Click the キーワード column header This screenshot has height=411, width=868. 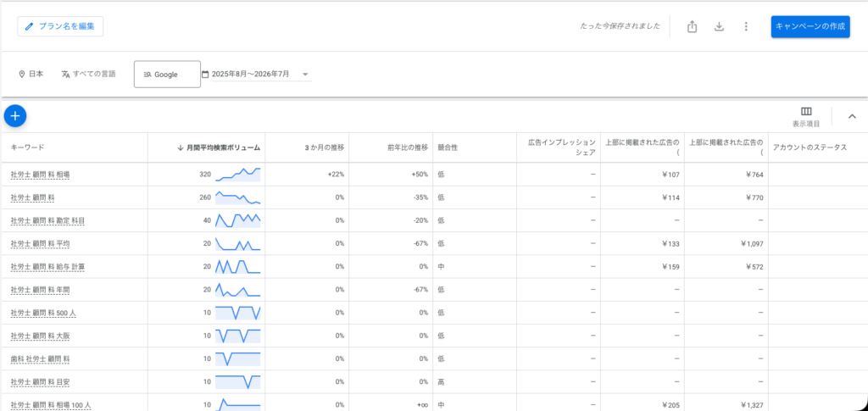click(x=27, y=147)
